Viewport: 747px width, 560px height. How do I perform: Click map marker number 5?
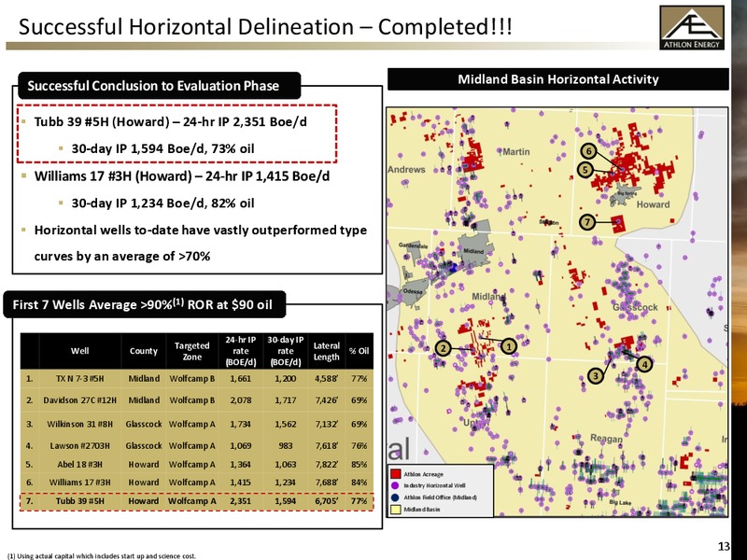click(585, 170)
